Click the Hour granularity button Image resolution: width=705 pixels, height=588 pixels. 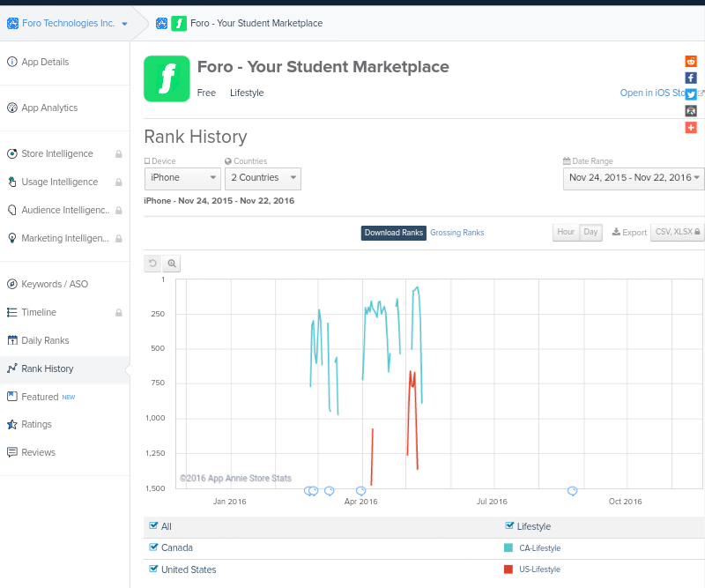click(x=566, y=233)
